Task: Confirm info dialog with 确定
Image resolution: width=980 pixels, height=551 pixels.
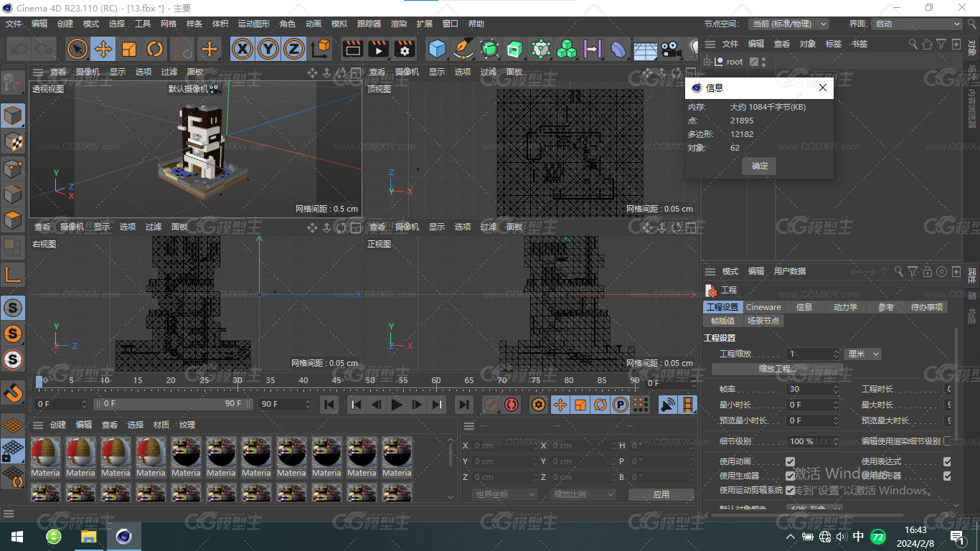Action: point(759,166)
